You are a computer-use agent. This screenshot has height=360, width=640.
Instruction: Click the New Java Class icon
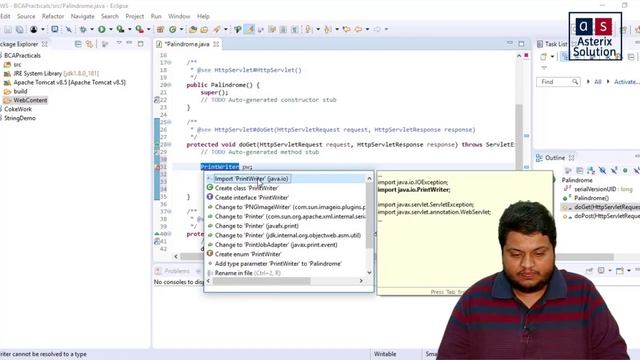[173, 29]
